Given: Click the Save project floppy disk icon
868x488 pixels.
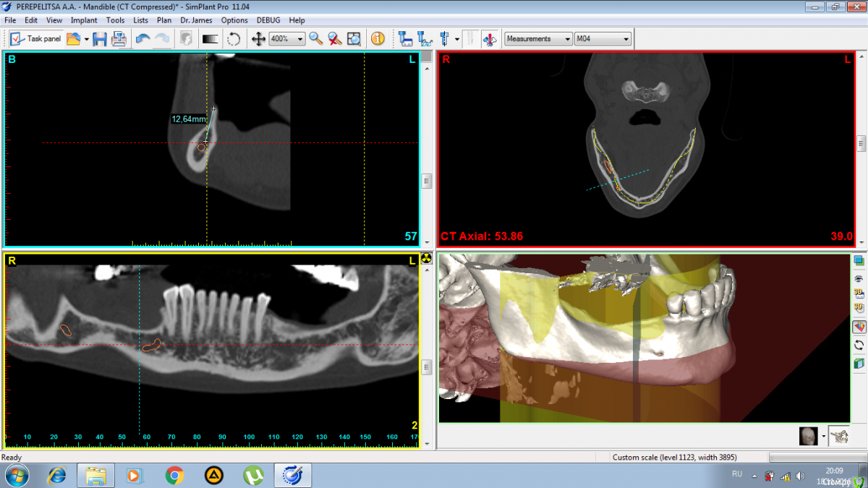Looking at the screenshot, I should tap(100, 39).
